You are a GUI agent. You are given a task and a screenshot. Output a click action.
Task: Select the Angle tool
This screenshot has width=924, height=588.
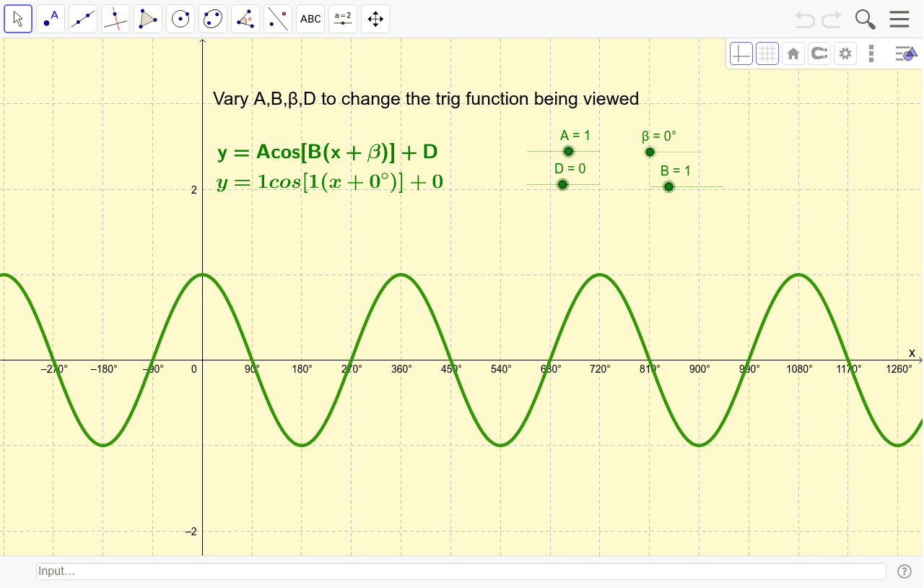245,19
